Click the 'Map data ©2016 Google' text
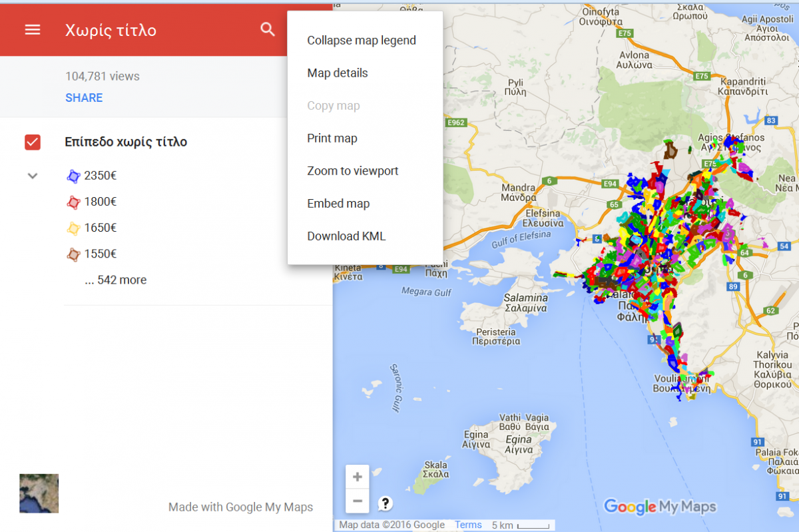 (x=392, y=525)
